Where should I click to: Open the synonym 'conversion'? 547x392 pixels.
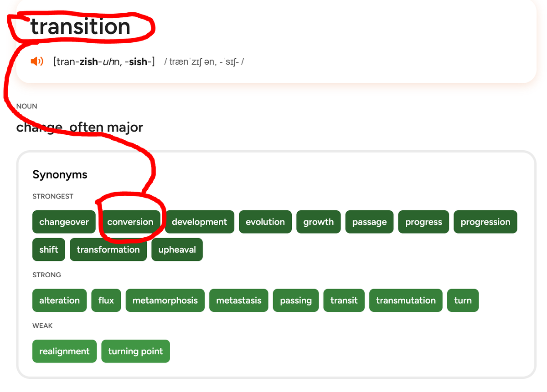coord(130,222)
